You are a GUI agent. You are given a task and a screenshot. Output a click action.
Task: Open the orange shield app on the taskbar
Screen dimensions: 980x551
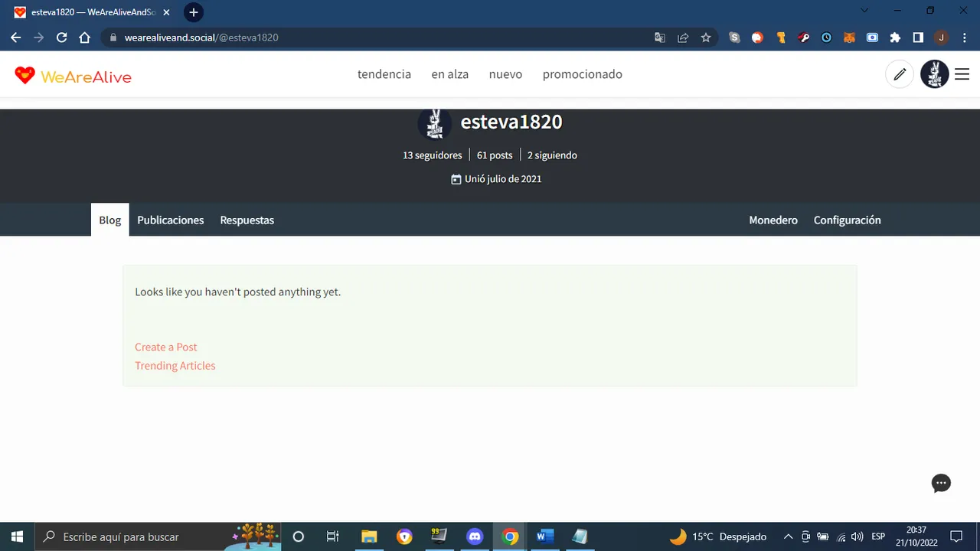click(x=404, y=536)
